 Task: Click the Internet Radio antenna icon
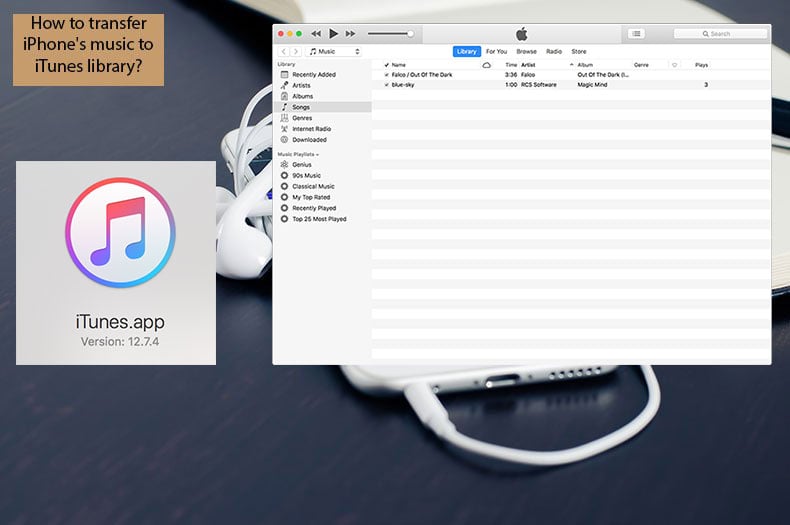click(x=284, y=129)
